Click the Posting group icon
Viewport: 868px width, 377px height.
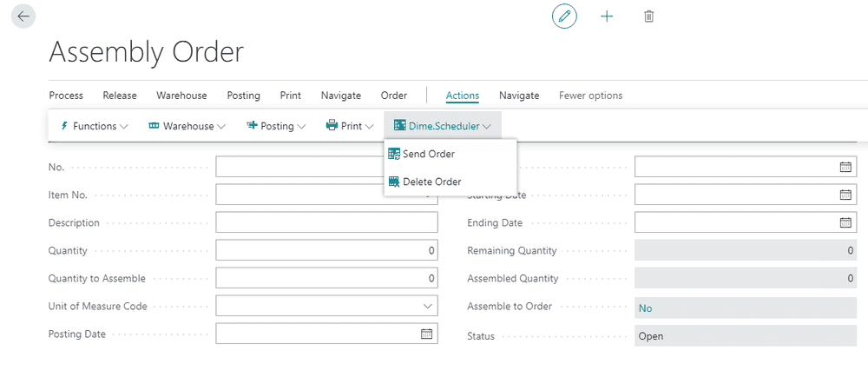pyautogui.click(x=252, y=126)
